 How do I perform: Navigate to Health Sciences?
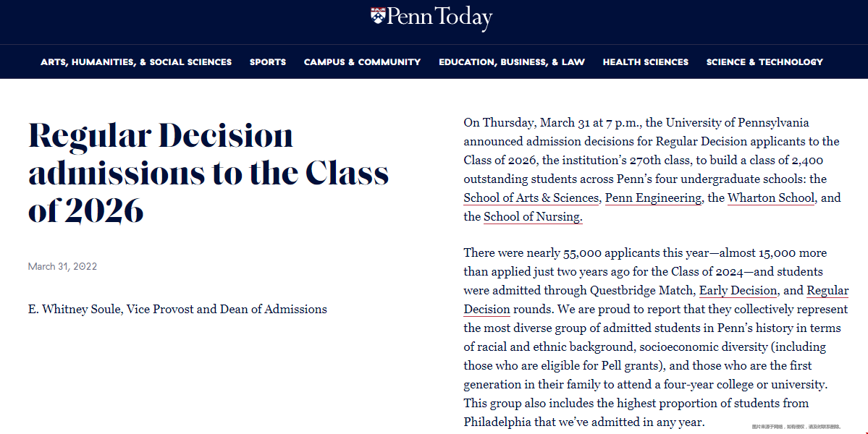tap(646, 62)
